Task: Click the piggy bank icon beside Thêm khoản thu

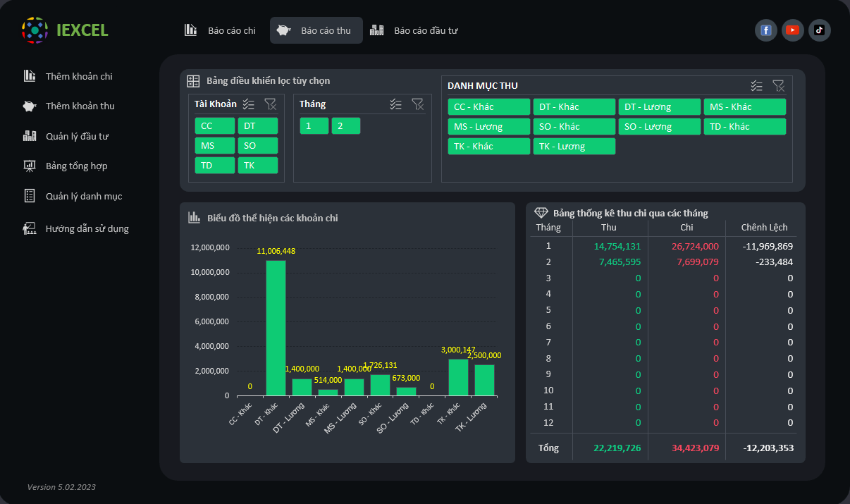Action: tap(30, 106)
